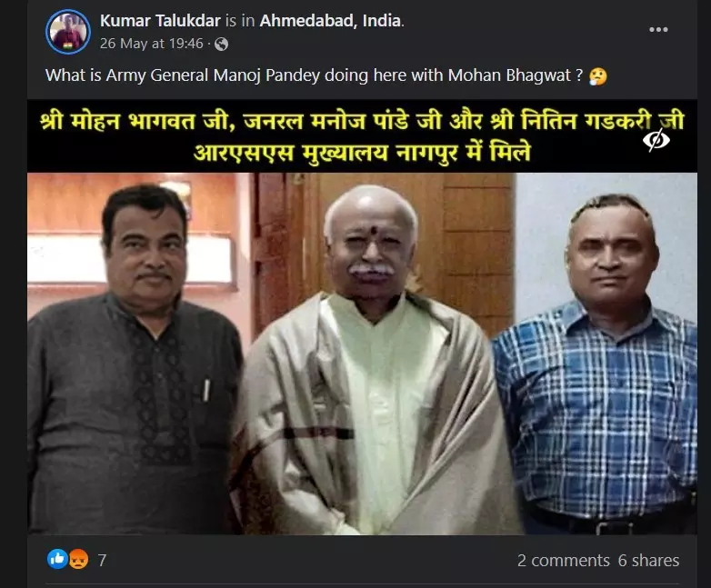
Task: Open the Kumar Talukdar name link
Action: (160, 21)
